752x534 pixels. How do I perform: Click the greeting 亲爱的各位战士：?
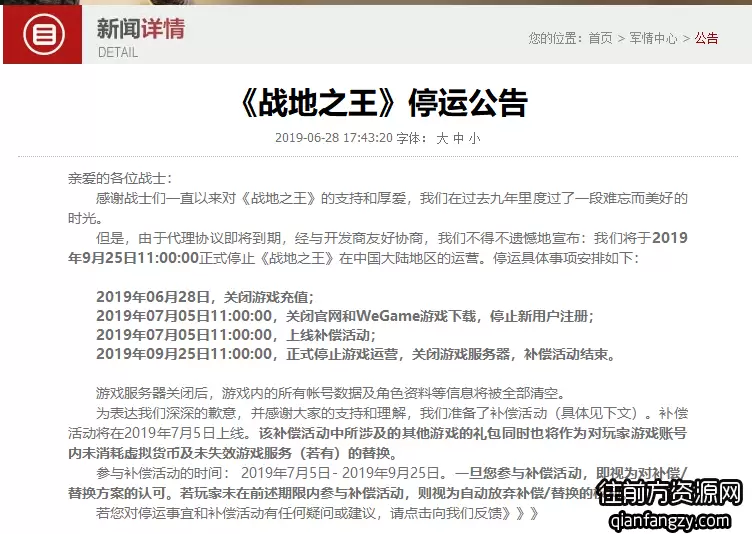click(x=120, y=178)
